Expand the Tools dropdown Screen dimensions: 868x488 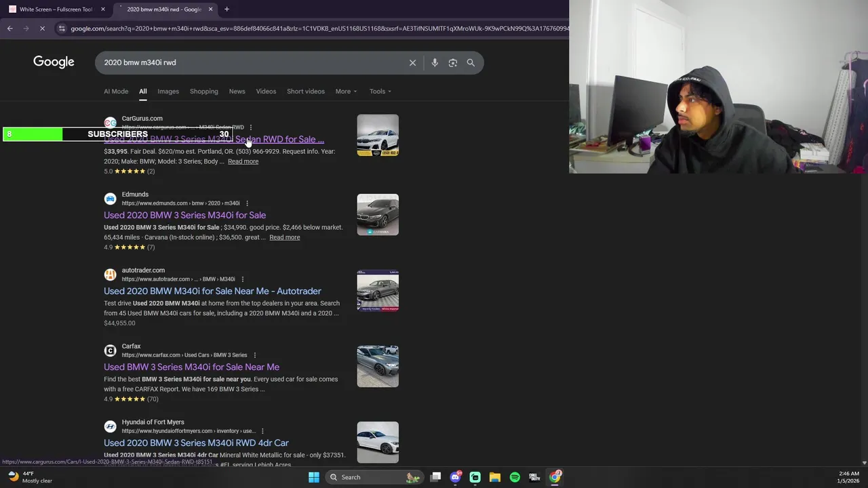[380, 91]
